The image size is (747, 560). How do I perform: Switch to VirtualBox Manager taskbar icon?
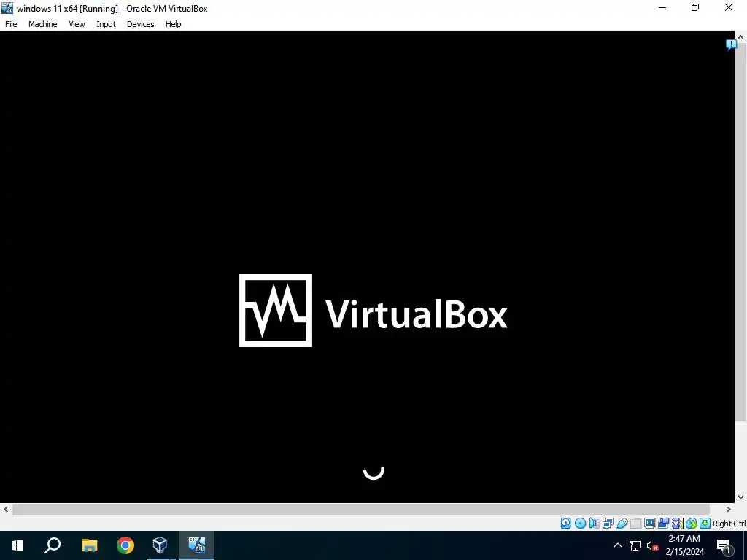click(160, 545)
